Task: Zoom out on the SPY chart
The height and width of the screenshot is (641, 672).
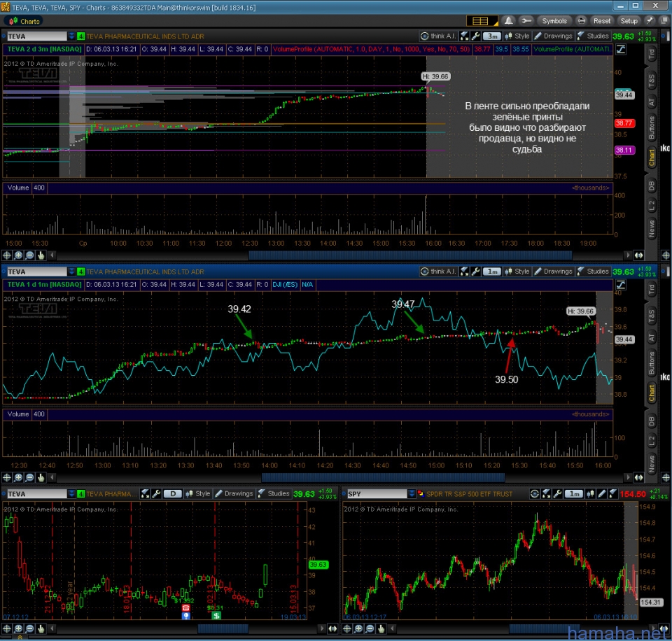Action: click(370, 628)
